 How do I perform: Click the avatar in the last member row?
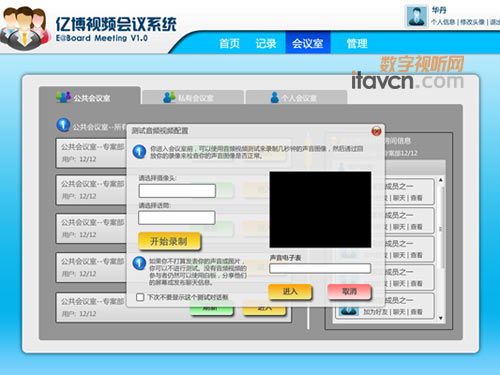(x=348, y=310)
